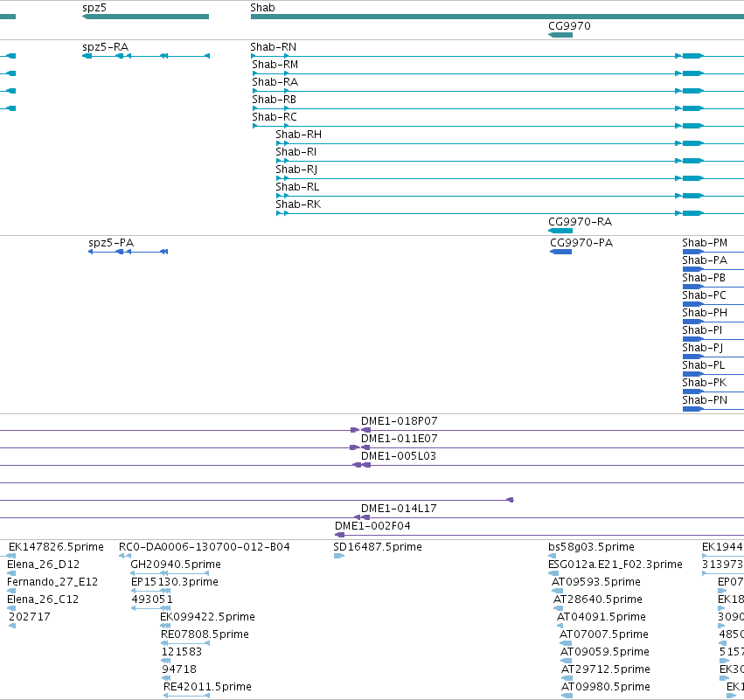Select the 202717 EST label

coord(30,618)
